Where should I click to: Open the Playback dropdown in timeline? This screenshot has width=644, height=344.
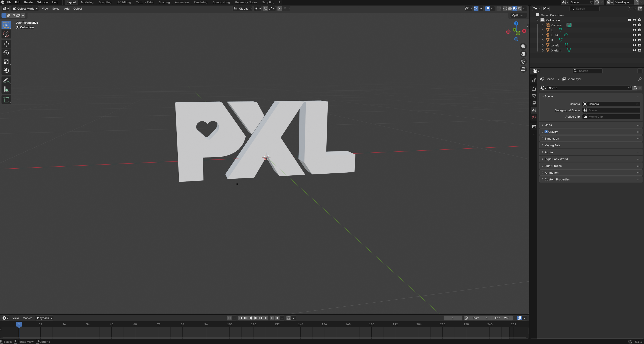click(x=44, y=318)
